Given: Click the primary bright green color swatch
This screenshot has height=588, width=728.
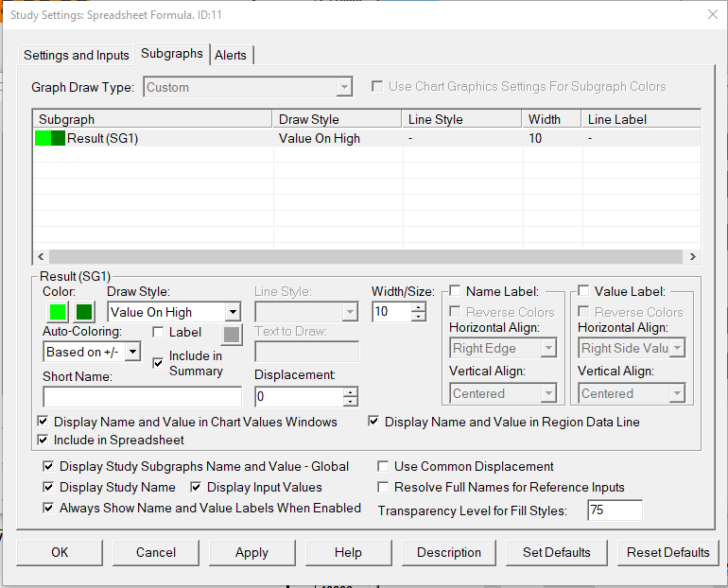Looking at the screenshot, I should tap(57, 312).
